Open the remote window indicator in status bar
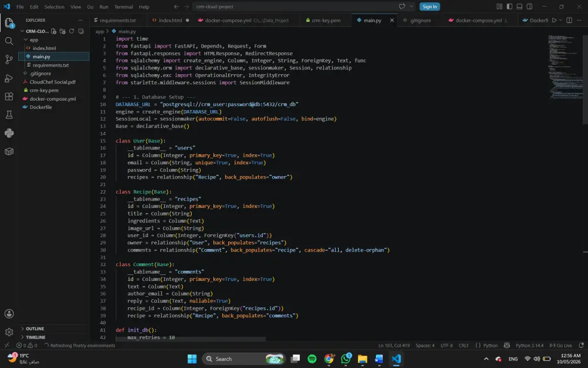588x368 pixels. [6, 346]
